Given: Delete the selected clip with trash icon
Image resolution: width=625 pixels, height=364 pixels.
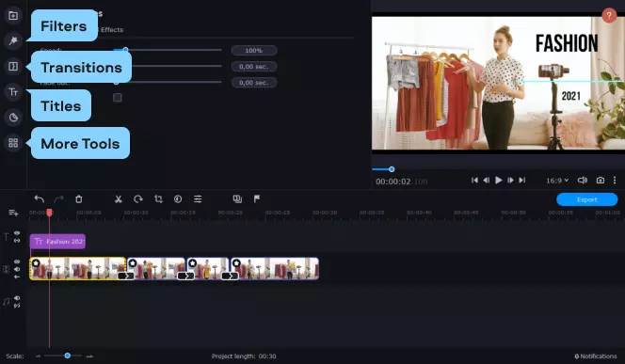Looking at the screenshot, I should (x=79, y=198).
